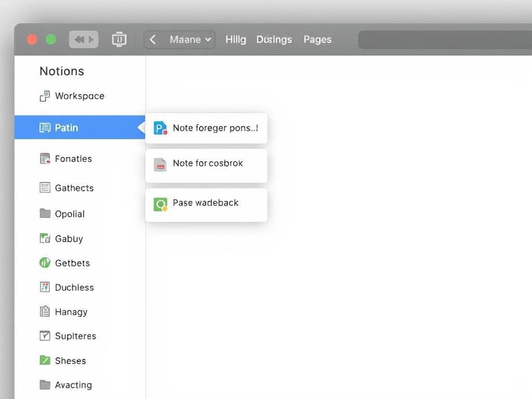The image size is (532, 399).
Task: Open the Supltores checklist icon
Action: [x=45, y=336]
